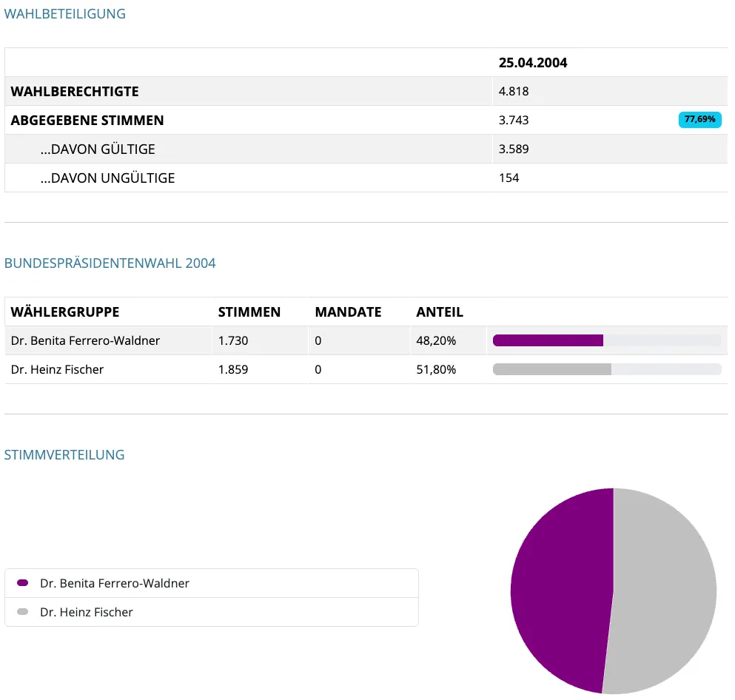
Task: Select Dr. Heinz Fischer in the results table
Action: point(57,370)
